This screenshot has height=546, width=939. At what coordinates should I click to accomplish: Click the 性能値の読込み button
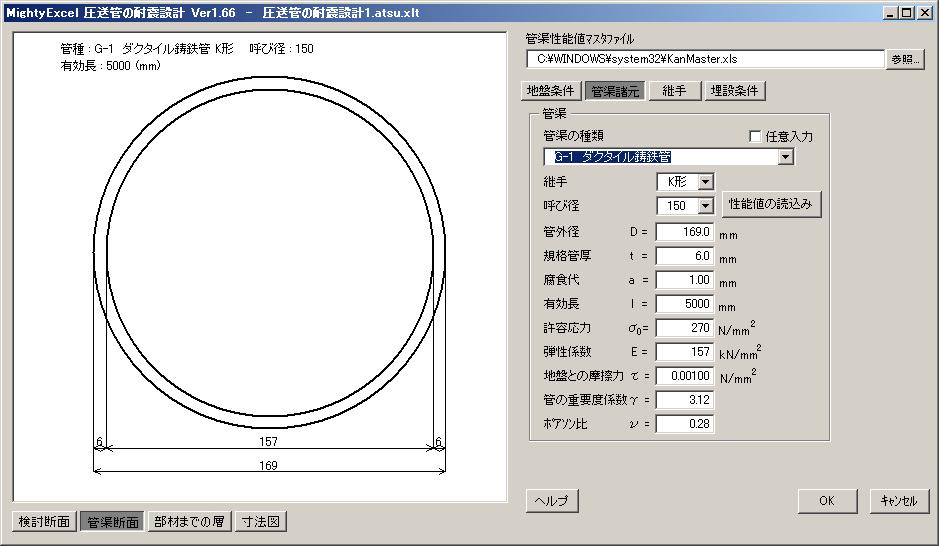click(771, 204)
